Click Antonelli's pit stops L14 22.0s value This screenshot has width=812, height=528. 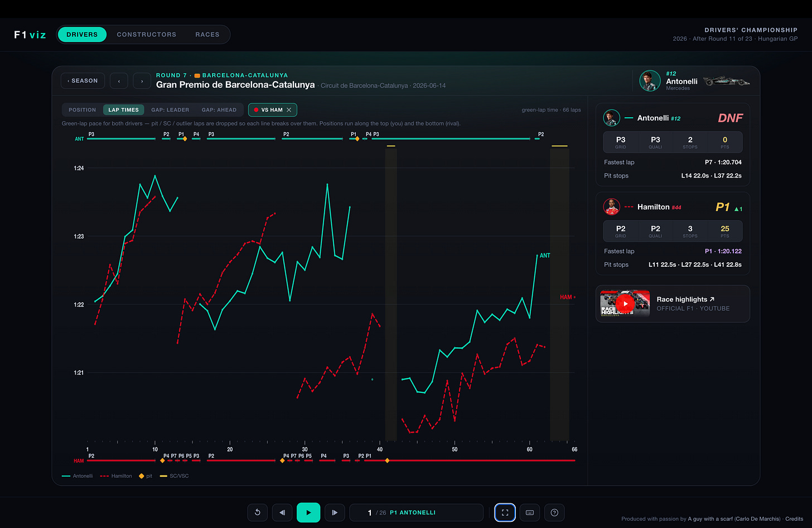pyautogui.click(x=695, y=176)
